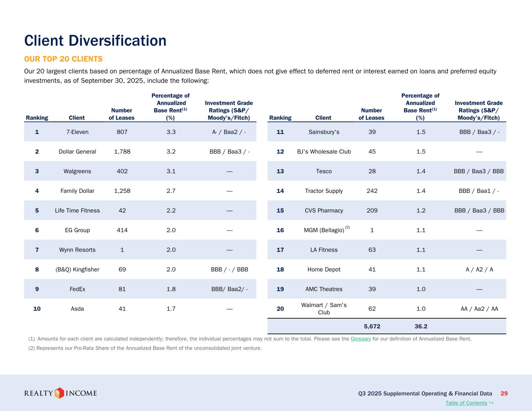Select the MGM (Bellagio) client cell
The height and width of the screenshot is (411, 532).
pyautogui.click(x=324, y=230)
